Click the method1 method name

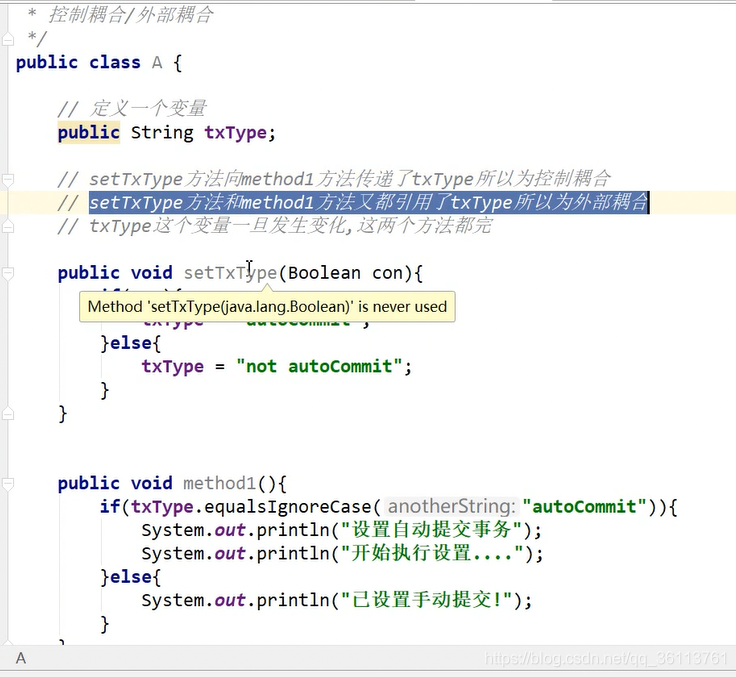[219, 483]
